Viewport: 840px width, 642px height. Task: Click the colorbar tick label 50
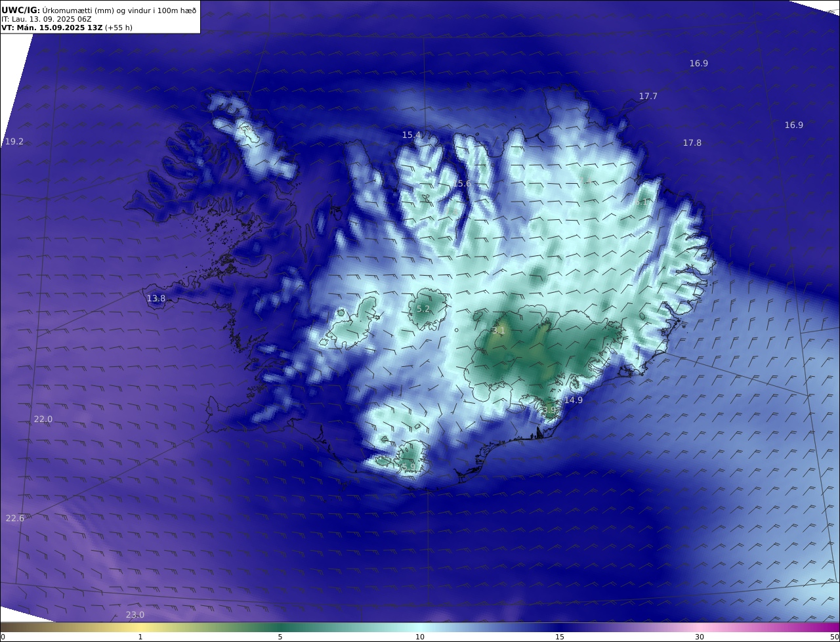pos(835,637)
